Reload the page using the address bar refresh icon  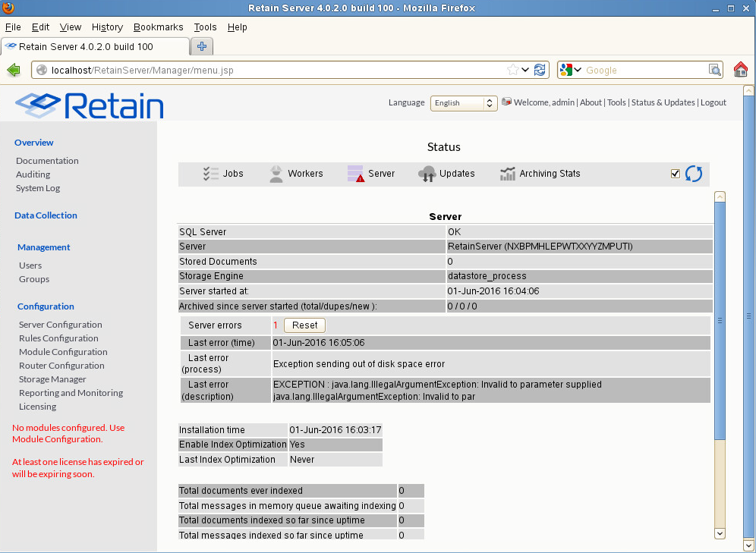click(x=540, y=70)
